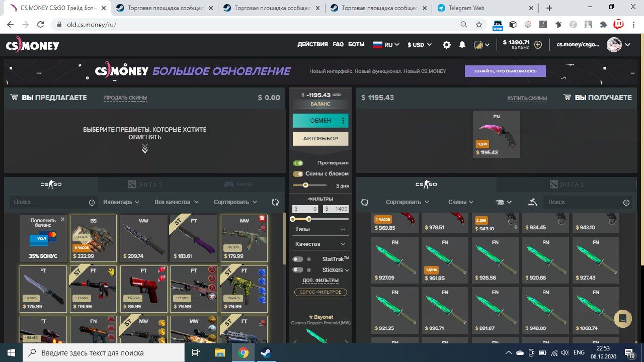Open Chrome from the taskbar

tap(243, 352)
